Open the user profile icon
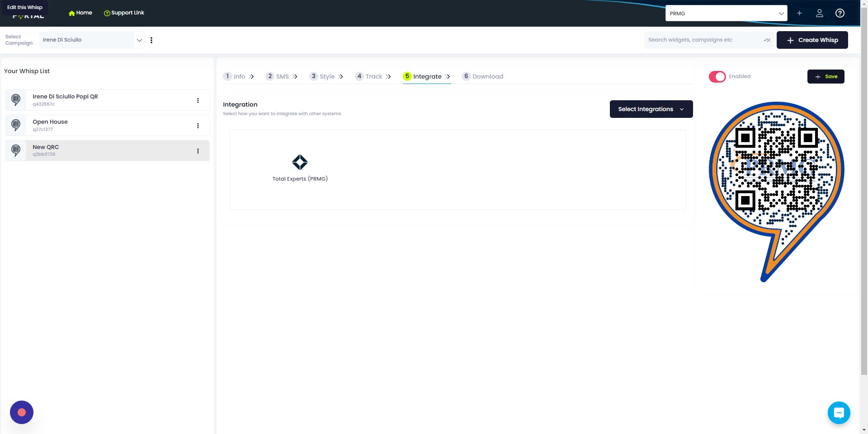Viewport: 868px width, 434px height. (x=819, y=13)
